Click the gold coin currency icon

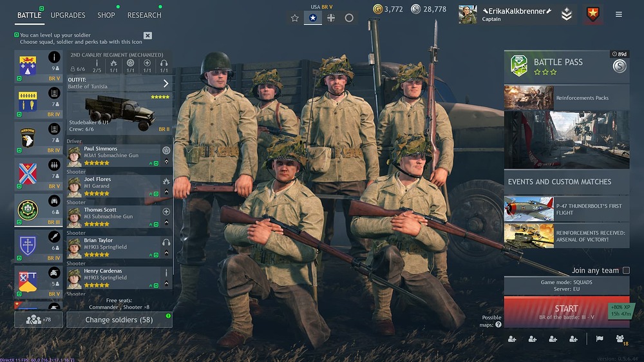(x=377, y=8)
